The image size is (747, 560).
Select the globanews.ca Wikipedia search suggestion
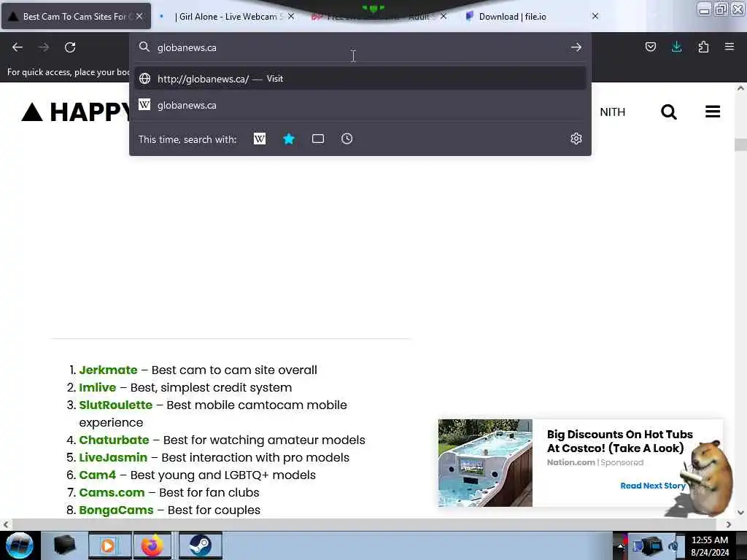[360, 105]
